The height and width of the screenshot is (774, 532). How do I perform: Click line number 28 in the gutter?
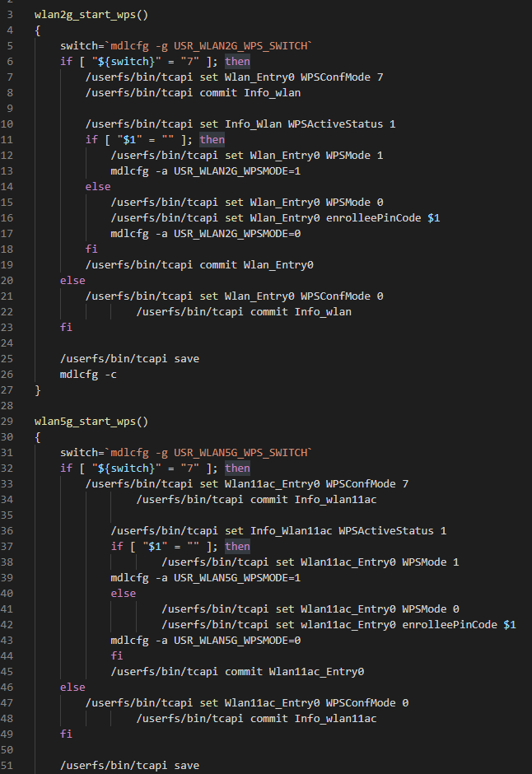pos(7,406)
